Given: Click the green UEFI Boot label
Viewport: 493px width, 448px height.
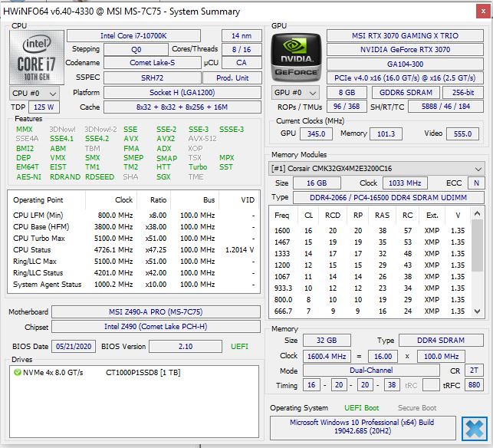Looking at the screenshot, I should (362, 408).
